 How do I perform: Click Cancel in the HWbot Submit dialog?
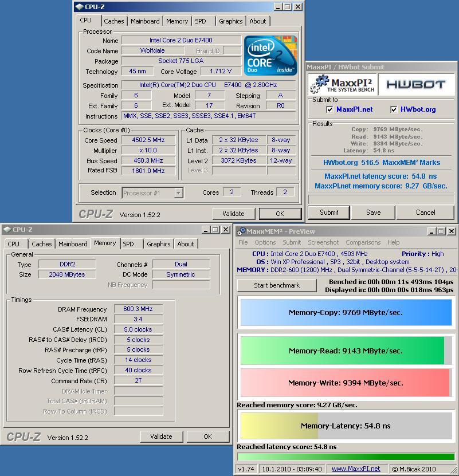tap(425, 213)
